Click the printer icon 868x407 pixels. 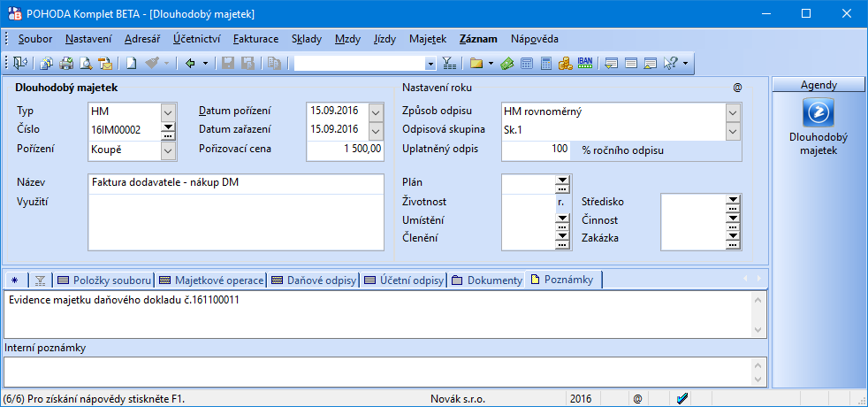click(x=66, y=63)
